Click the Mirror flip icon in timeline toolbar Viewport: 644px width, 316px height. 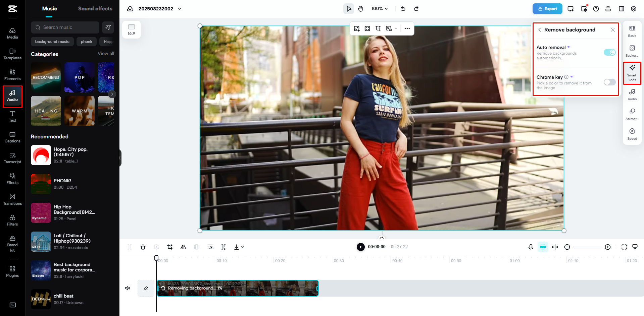point(183,247)
